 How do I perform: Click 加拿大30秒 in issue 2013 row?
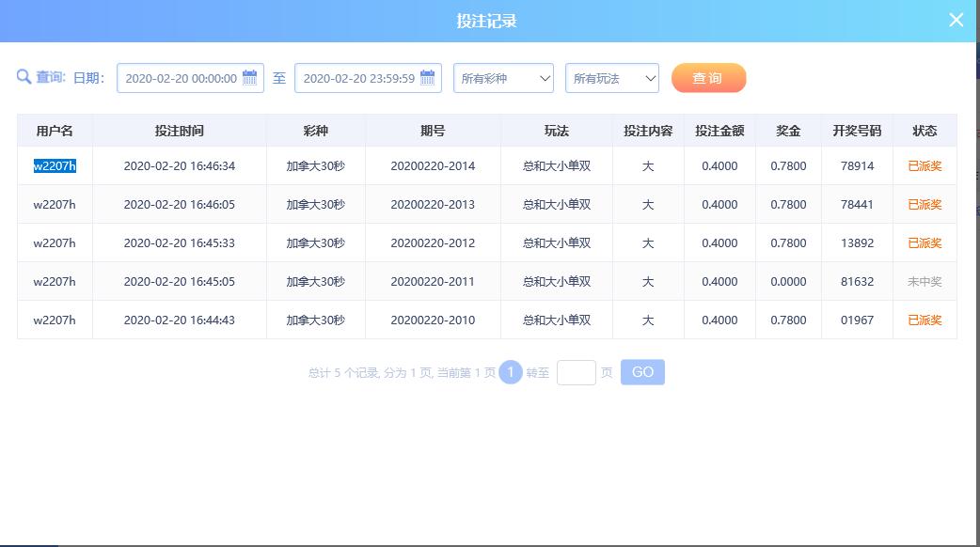pyautogui.click(x=316, y=205)
